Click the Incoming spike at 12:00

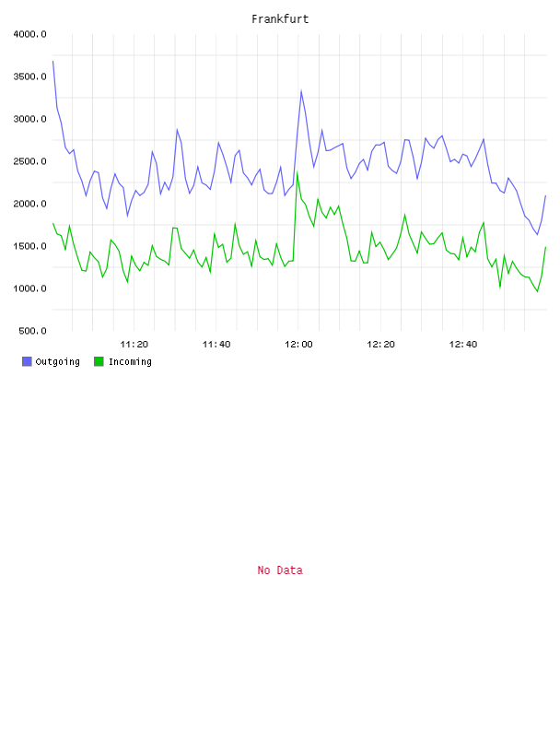pos(297,172)
